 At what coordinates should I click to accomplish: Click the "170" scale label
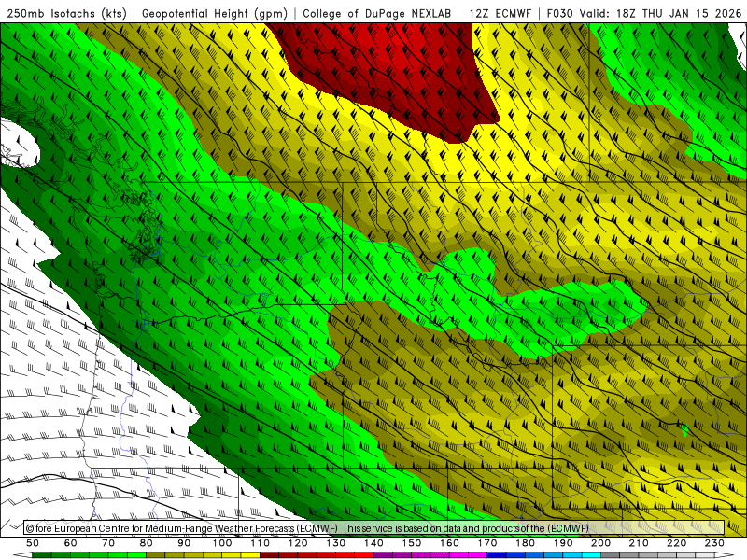tap(486, 543)
